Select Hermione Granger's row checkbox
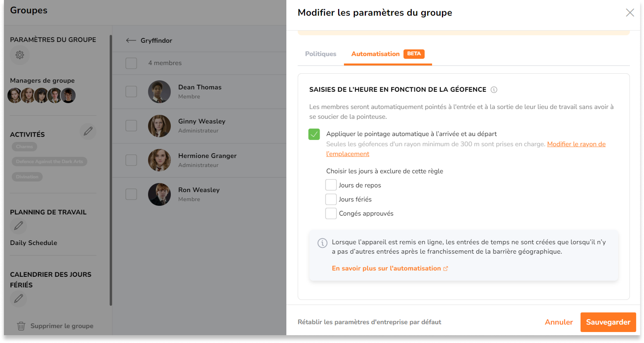 click(131, 160)
